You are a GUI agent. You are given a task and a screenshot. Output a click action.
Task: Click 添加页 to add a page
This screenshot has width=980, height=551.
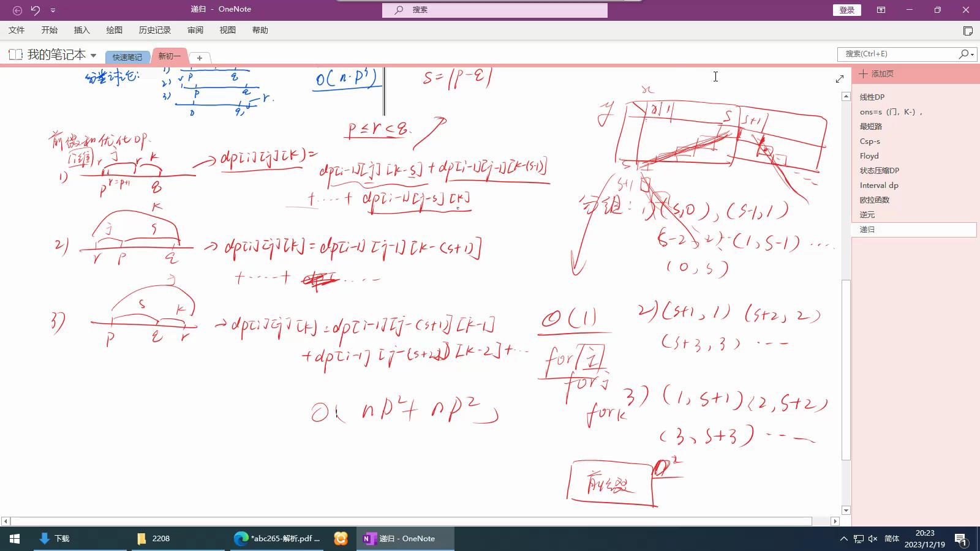point(876,73)
